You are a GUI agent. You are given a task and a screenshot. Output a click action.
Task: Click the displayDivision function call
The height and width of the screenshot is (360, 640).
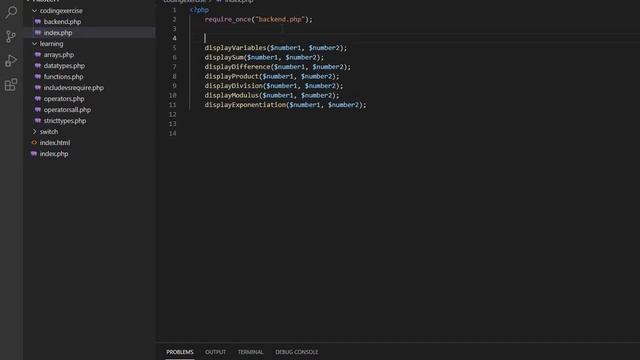(x=274, y=86)
